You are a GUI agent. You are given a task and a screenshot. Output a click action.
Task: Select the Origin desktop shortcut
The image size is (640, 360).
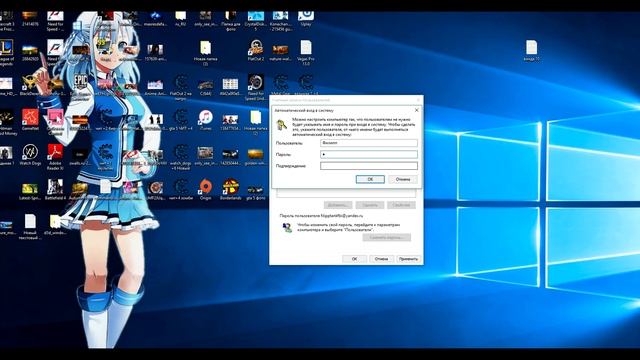pos(206,187)
